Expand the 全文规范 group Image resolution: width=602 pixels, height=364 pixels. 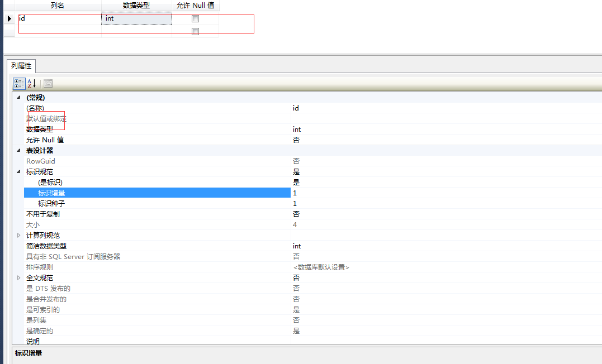click(x=18, y=277)
